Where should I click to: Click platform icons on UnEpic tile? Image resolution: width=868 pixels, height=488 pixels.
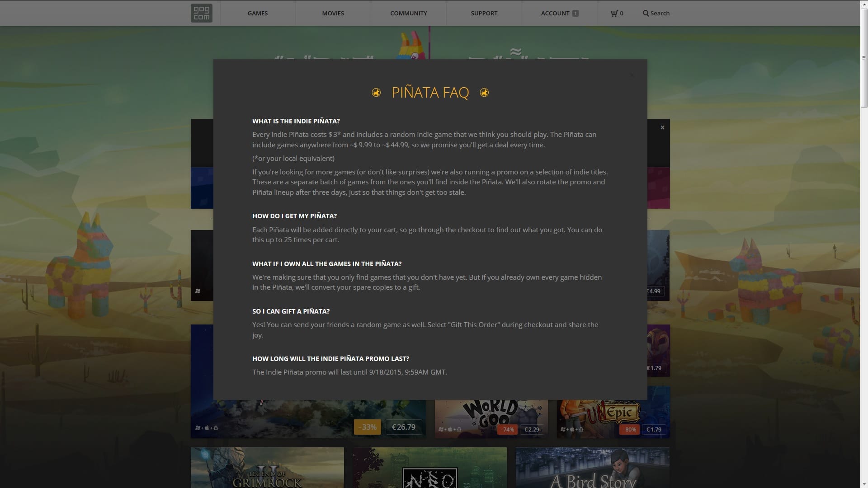coord(572,429)
